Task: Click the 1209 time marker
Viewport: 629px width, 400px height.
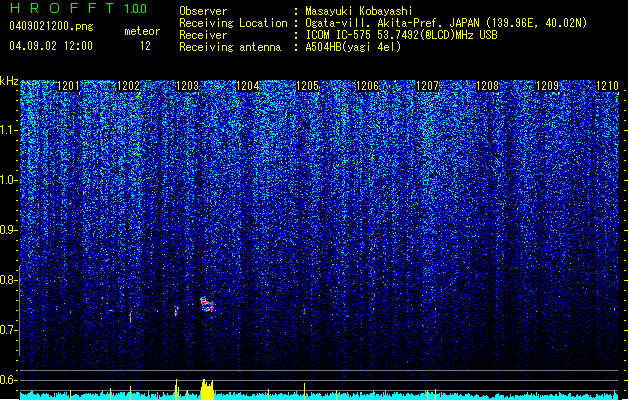Action: tap(548, 85)
